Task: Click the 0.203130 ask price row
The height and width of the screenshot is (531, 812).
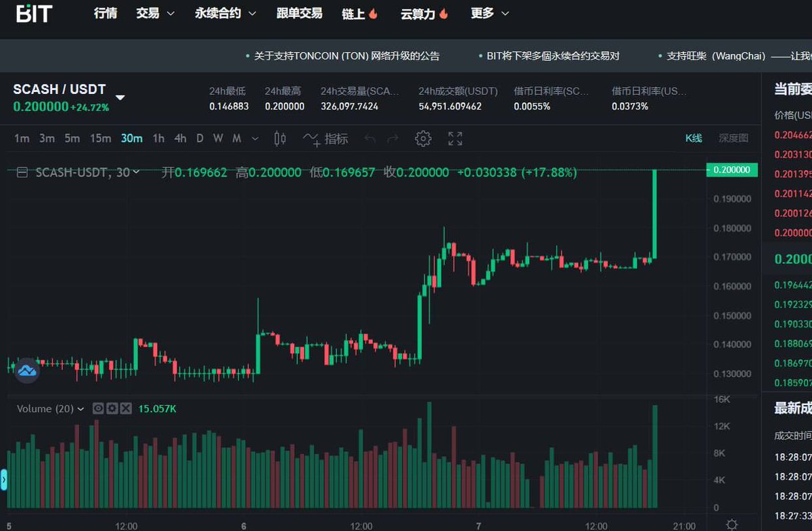Action: click(792, 154)
